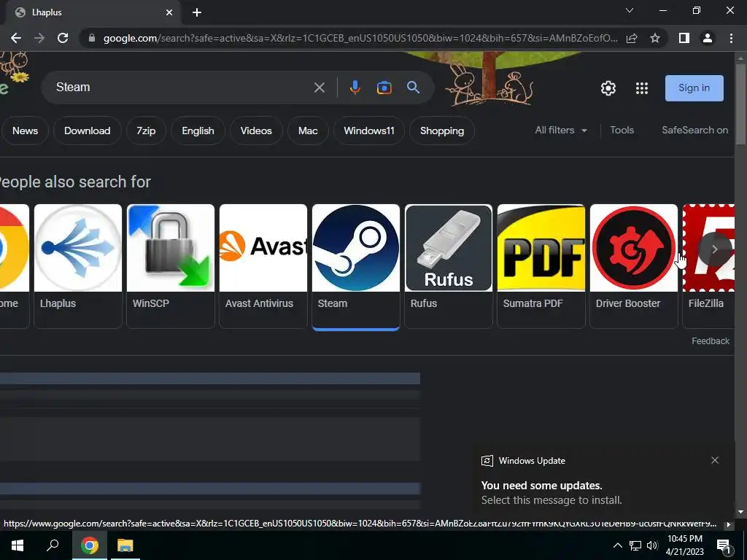Screen dimensions: 747x560
Task: Show hidden system tray icons
Action: (617, 545)
